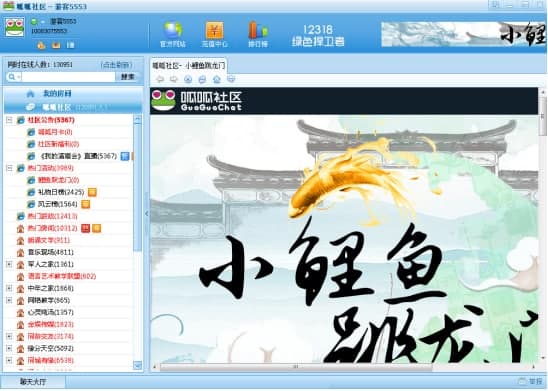Viewport: 548px width, 391px height.
Task: Select the 呱呱社区 section header
Action: [x=73, y=107]
